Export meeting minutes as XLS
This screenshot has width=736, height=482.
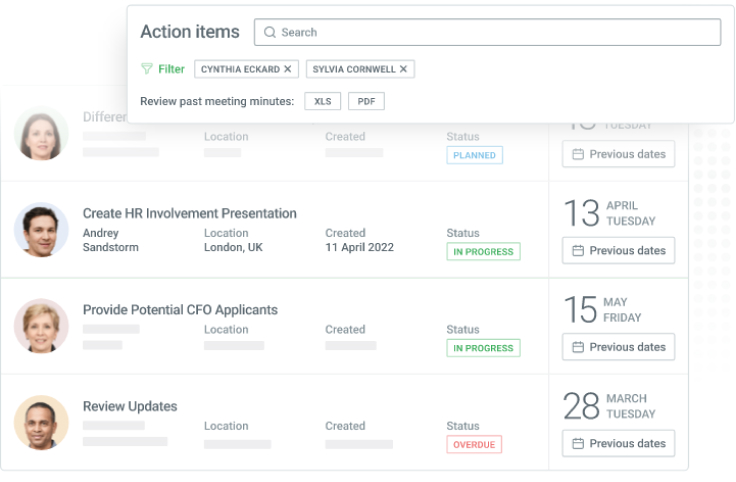click(323, 101)
